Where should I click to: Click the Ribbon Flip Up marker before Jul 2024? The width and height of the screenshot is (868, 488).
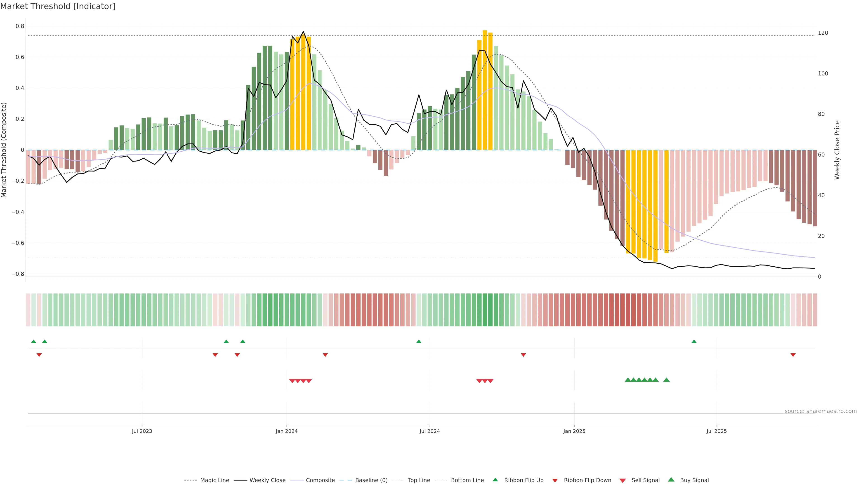pyautogui.click(x=419, y=342)
